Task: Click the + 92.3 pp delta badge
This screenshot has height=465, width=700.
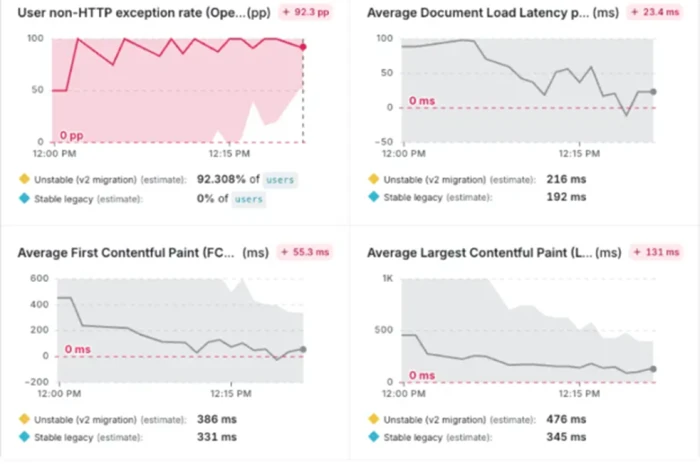Action: tap(306, 12)
